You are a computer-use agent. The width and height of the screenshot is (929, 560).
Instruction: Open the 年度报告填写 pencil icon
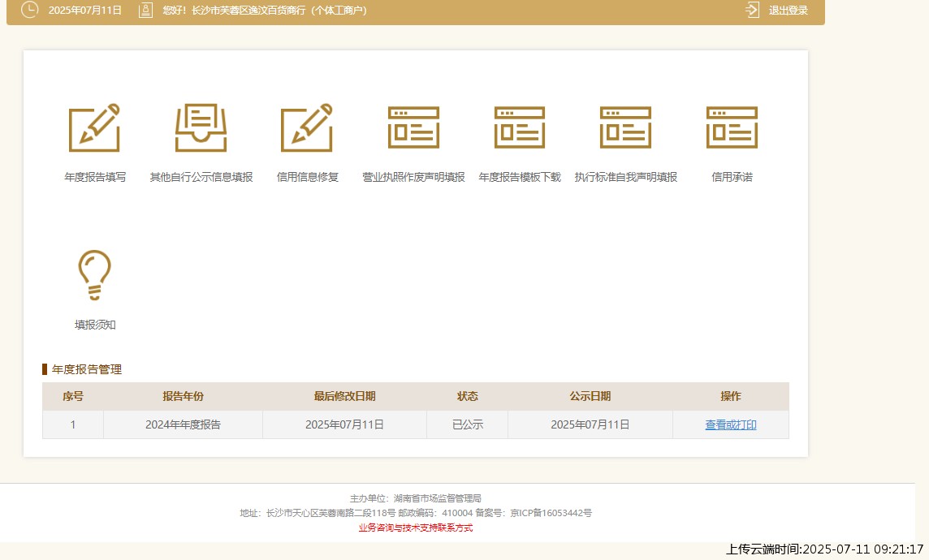click(x=94, y=128)
